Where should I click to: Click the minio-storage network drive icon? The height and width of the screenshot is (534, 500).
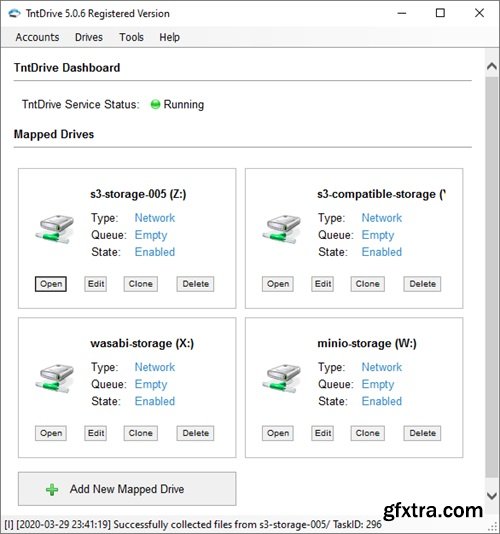click(x=282, y=378)
